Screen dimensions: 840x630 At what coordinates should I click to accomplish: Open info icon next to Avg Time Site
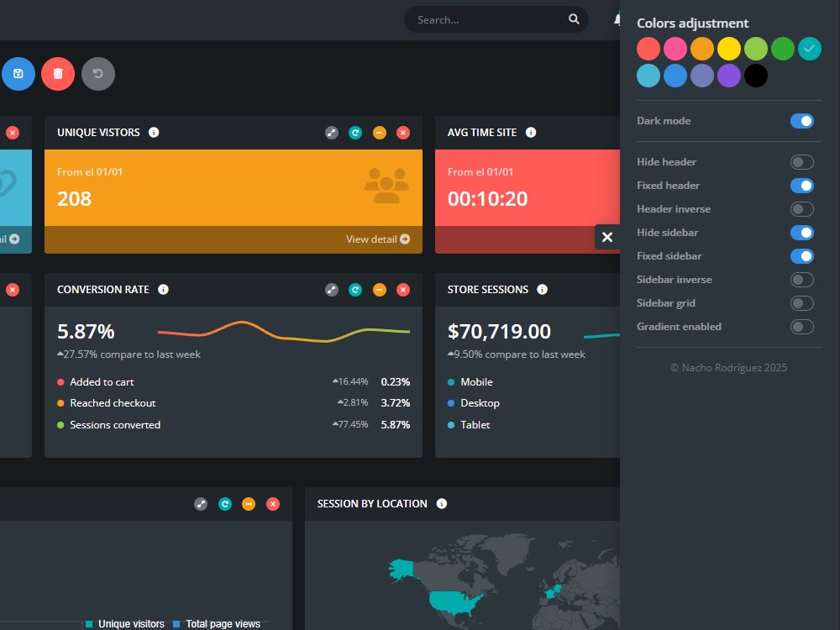click(531, 133)
